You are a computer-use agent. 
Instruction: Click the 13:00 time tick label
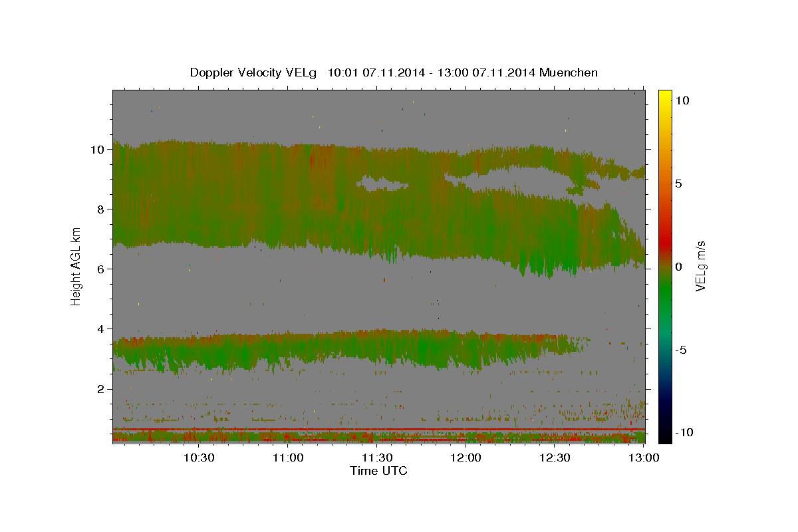644,458
